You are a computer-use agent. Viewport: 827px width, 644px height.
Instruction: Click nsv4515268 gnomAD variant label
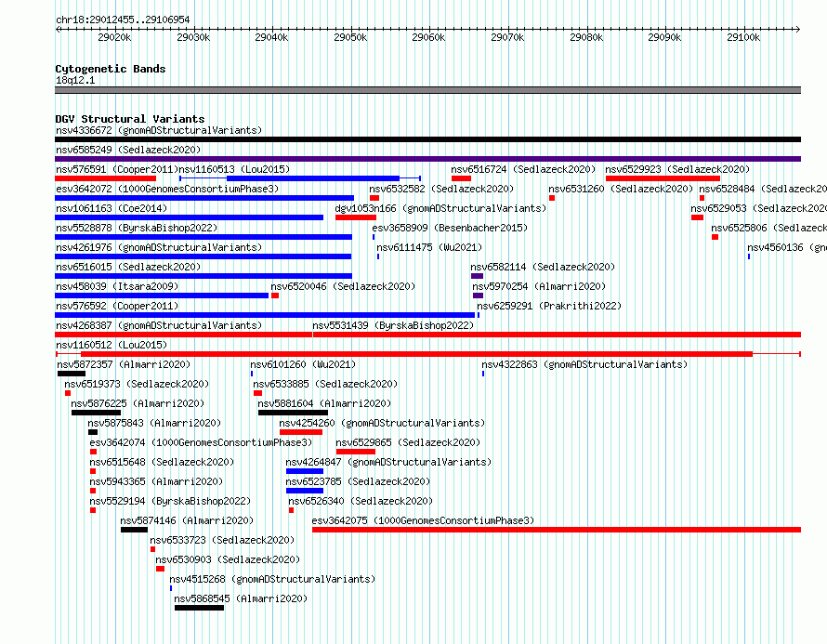click(x=272, y=579)
